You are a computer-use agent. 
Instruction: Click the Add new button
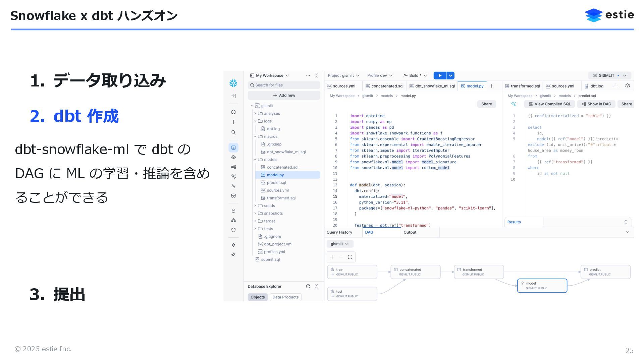(284, 96)
